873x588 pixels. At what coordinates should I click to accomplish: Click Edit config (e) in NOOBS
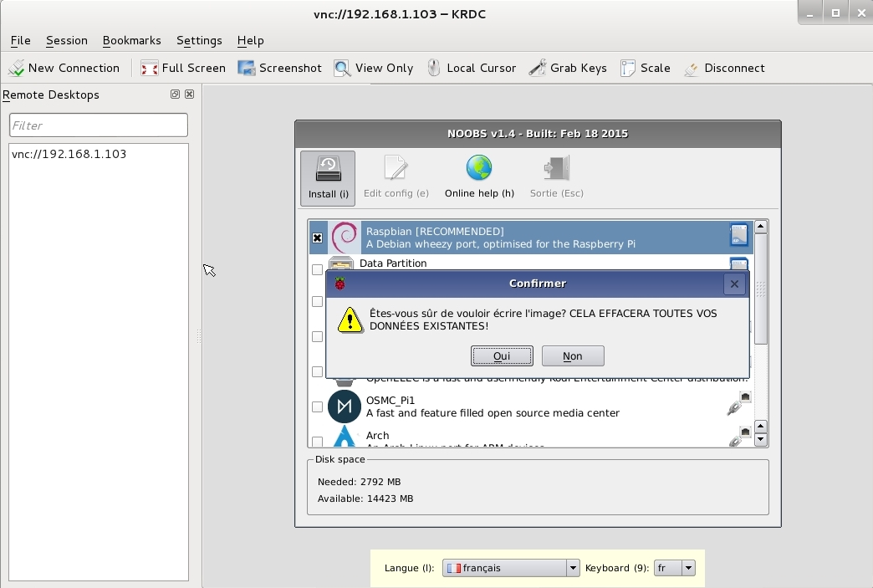pos(396,178)
